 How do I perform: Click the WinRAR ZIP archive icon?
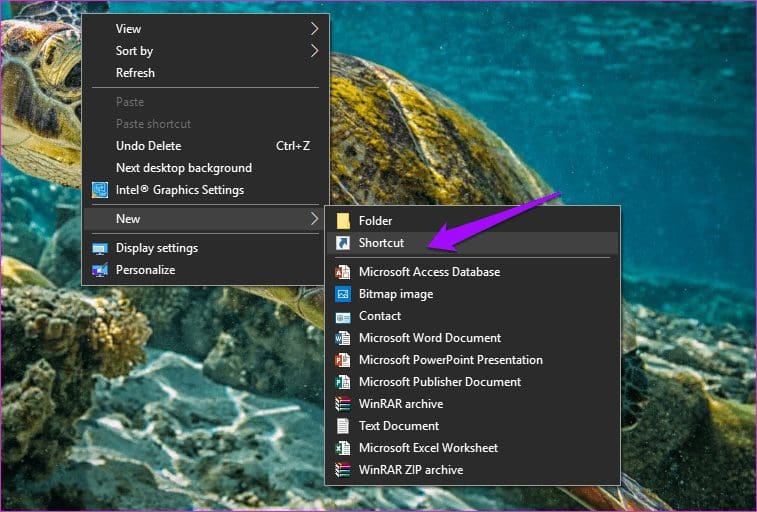[x=343, y=470]
